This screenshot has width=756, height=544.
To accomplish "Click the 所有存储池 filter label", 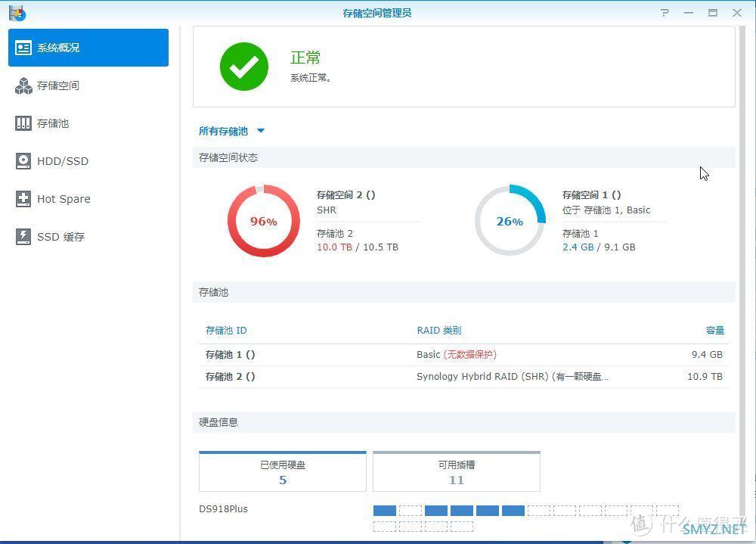I will (223, 131).
